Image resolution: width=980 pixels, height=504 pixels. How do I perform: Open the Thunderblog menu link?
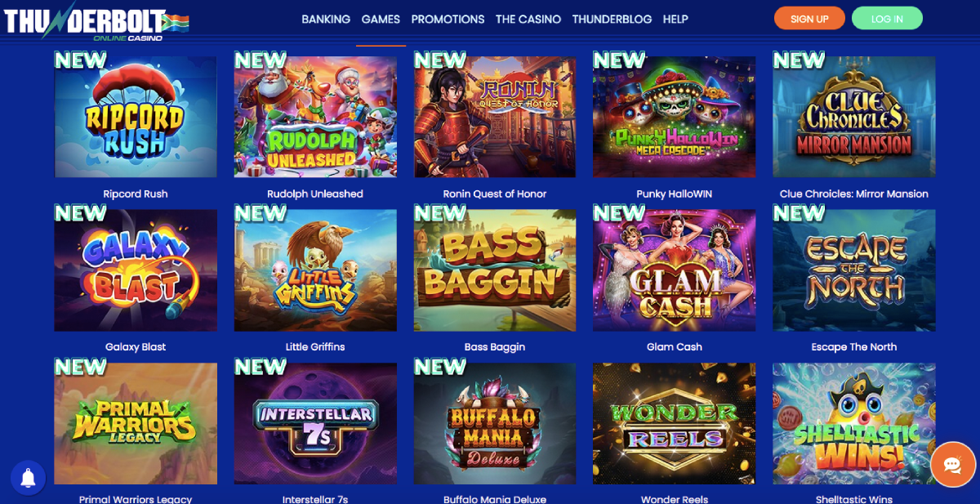tap(612, 19)
